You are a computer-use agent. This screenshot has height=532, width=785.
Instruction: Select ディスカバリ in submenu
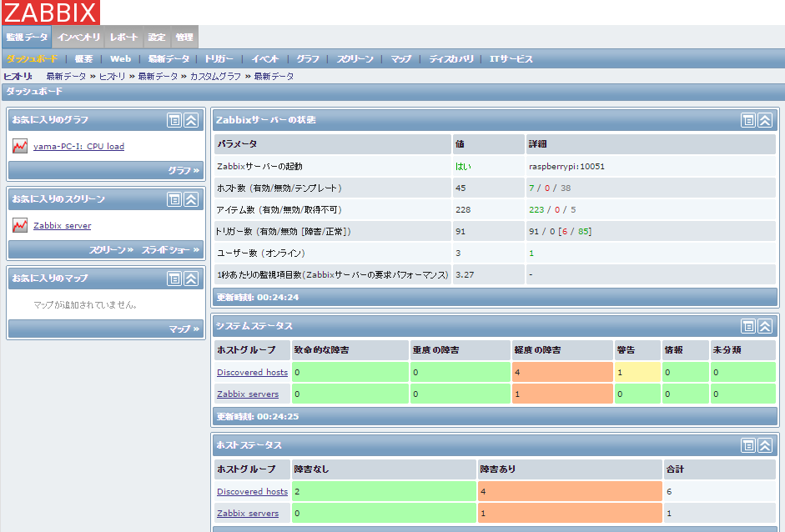(x=451, y=59)
